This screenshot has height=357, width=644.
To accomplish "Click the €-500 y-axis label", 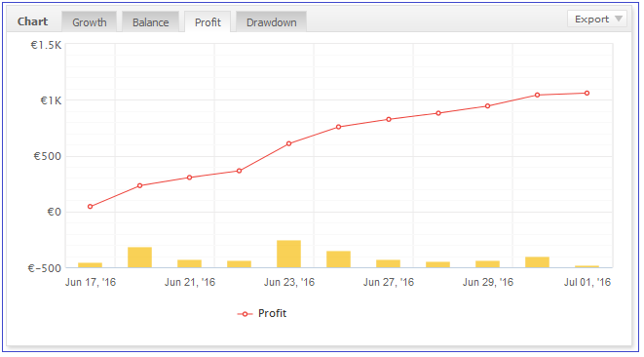I will tap(45, 268).
